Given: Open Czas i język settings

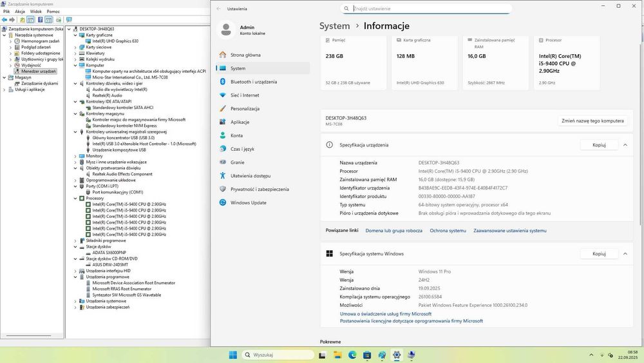Looking at the screenshot, I should coord(263,149).
